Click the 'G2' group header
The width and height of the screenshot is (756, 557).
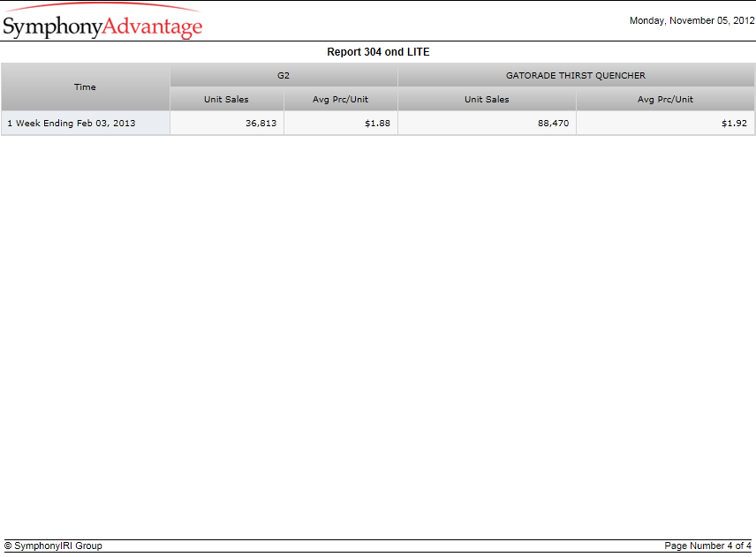click(x=283, y=76)
